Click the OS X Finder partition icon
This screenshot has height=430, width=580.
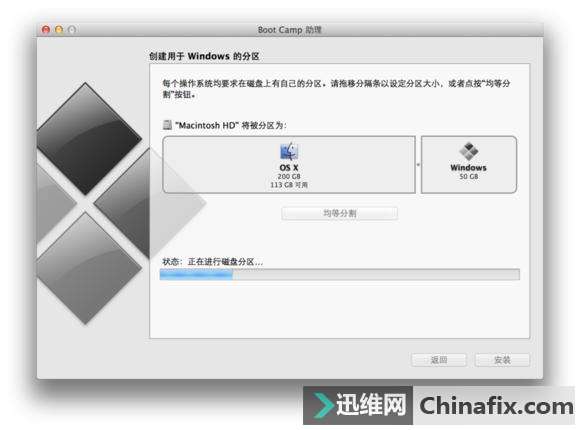[289, 151]
